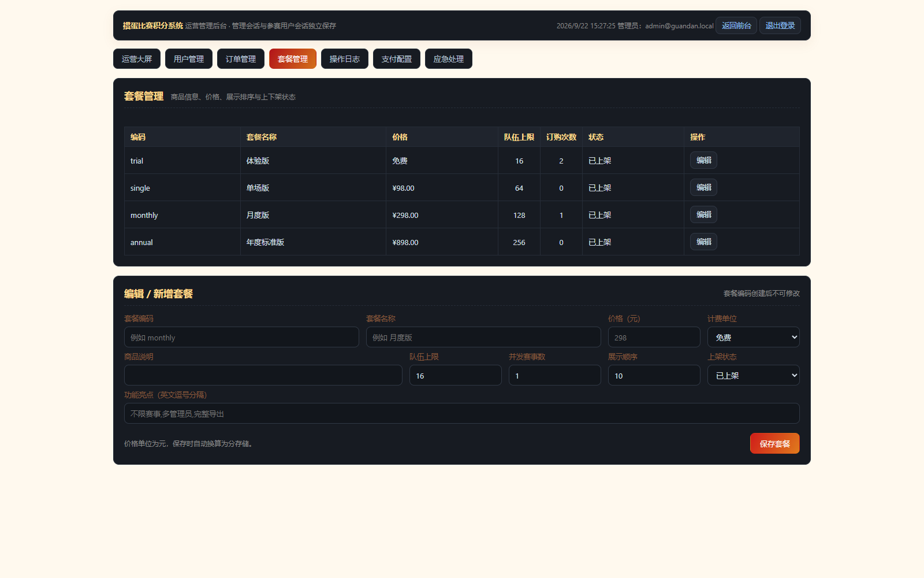Open the 计费单位 dropdown

click(x=754, y=337)
